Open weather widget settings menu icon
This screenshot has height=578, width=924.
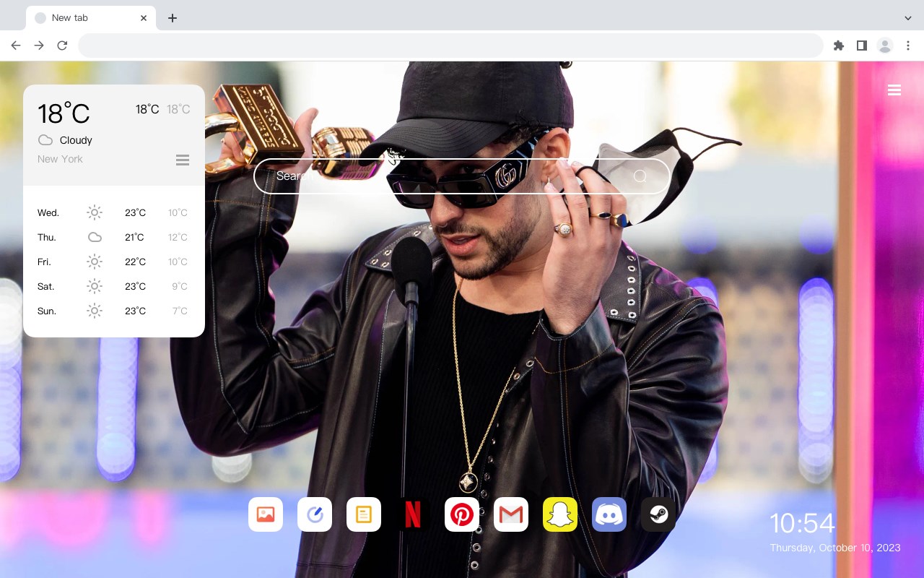(x=183, y=160)
